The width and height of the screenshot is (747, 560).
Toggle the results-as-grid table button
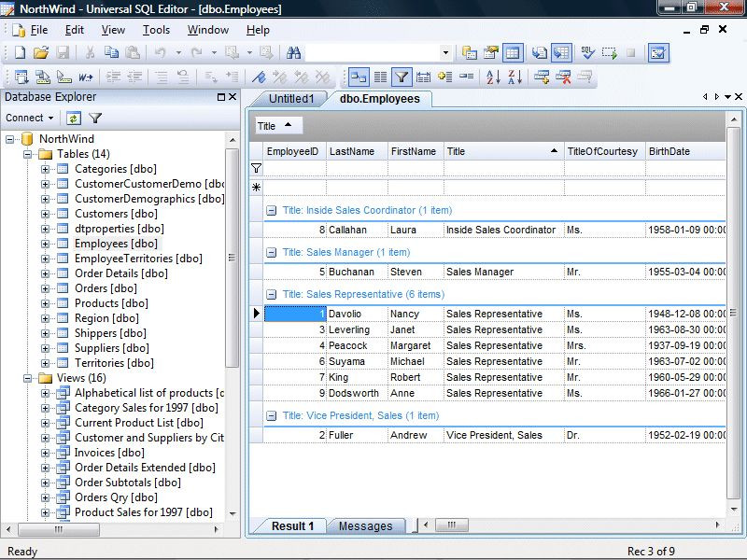click(513, 52)
